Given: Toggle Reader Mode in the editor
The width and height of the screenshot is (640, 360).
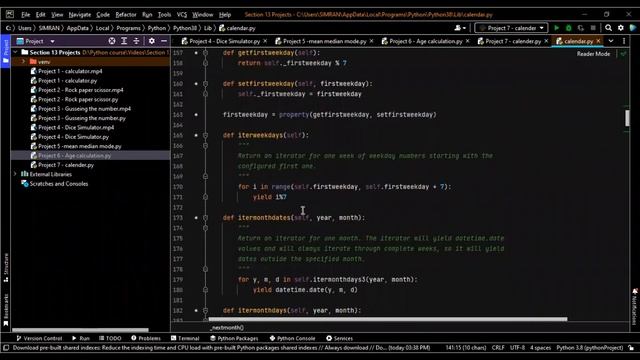Looking at the screenshot, I should point(593,54).
